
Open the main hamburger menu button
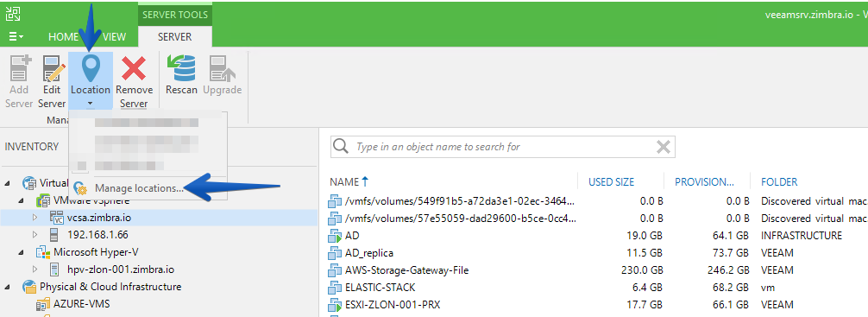click(x=16, y=36)
